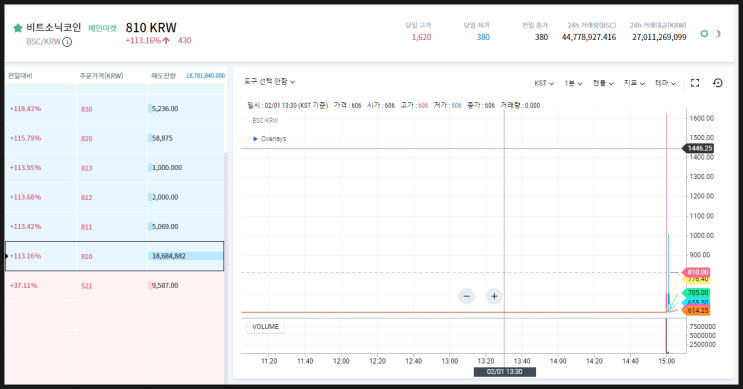Click the +115.79% change cell
743x389 pixels.
point(25,138)
